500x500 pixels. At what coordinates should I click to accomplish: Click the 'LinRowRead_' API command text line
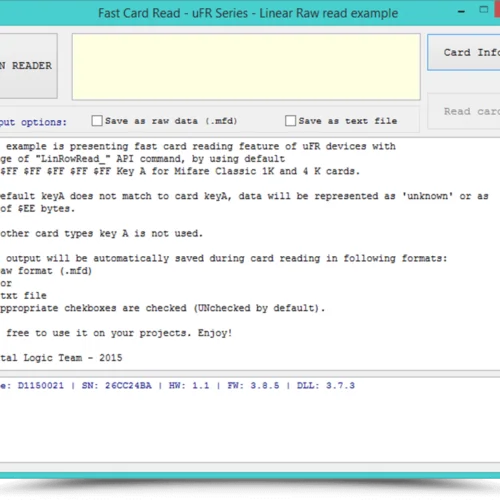(143, 159)
